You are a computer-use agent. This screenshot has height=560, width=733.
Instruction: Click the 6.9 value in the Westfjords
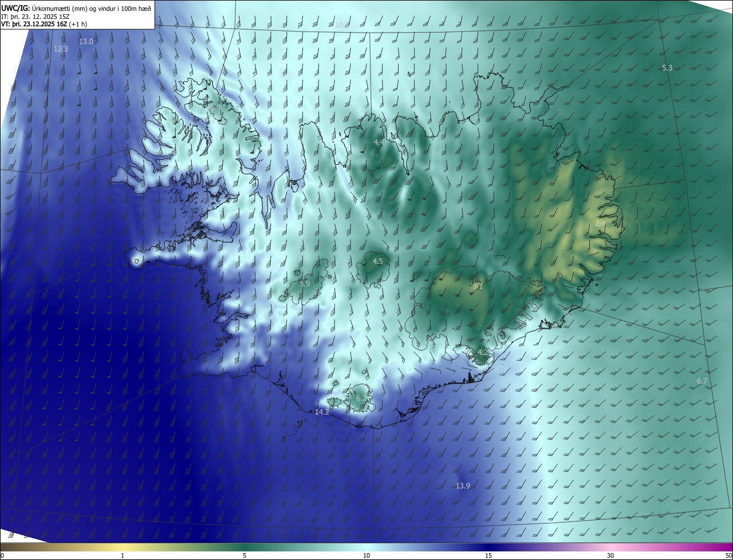pos(215,108)
